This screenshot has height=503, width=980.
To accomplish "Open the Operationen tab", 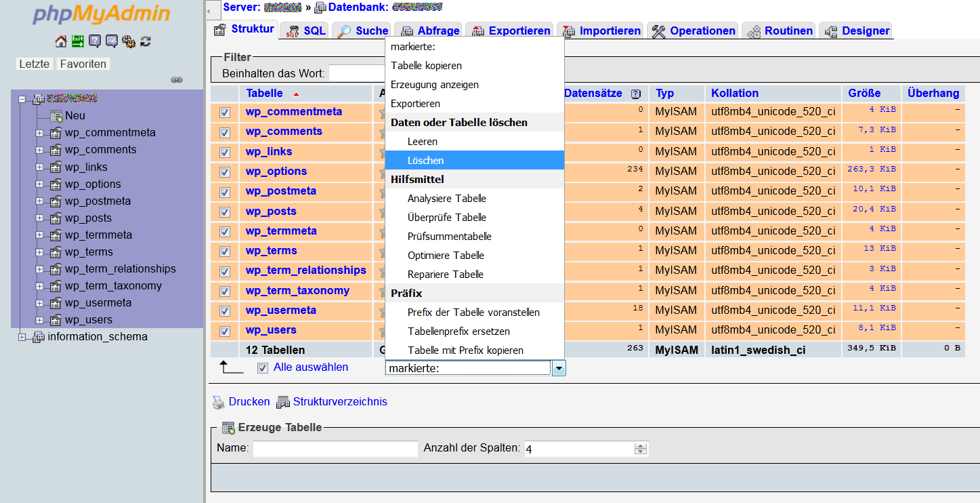I will tap(694, 31).
